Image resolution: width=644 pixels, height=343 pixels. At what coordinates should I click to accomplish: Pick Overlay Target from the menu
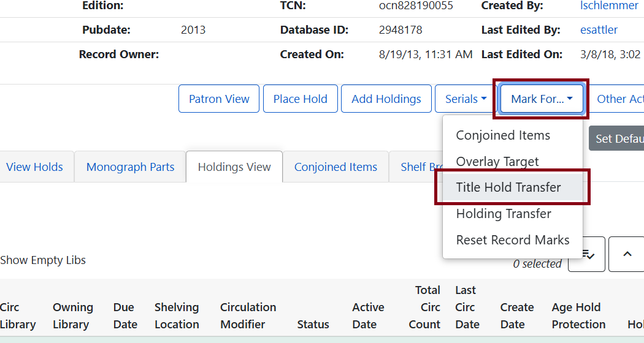(x=497, y=162)
